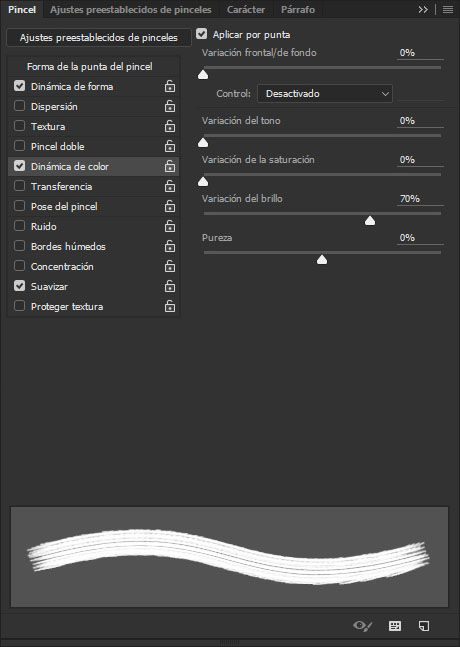
Task: Enable the Concentración checkbox
Action: click(x=19, y=266)
